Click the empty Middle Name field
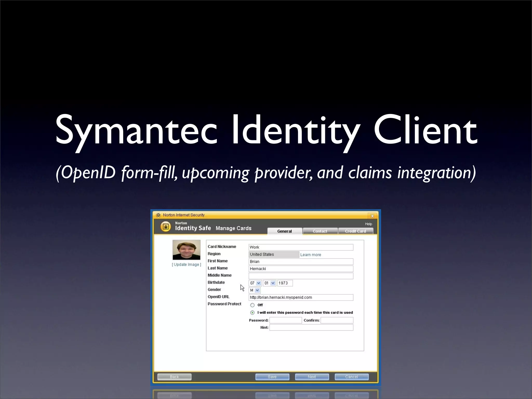Viewport: 532px width, 399px height. coord(301,276)
